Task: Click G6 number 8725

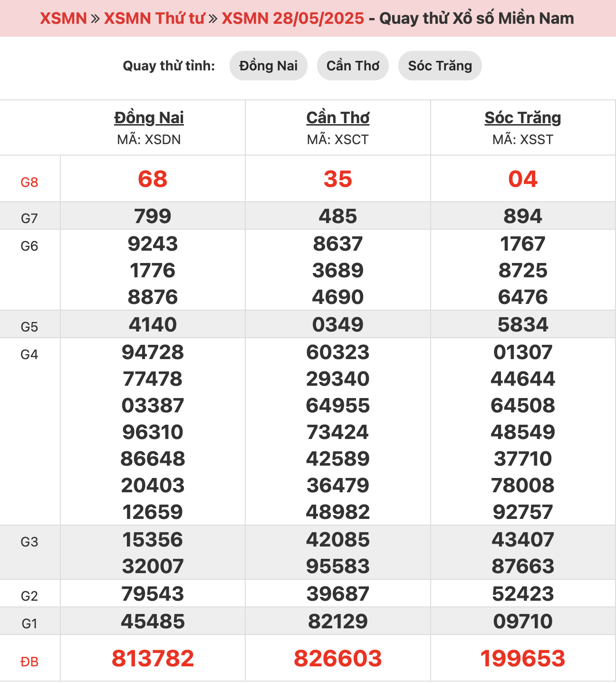Action: click(x=523, y=271)
